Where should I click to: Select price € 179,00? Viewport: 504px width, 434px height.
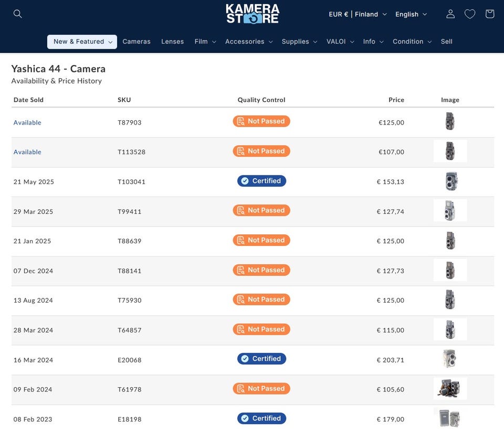[x=390, y=419]
